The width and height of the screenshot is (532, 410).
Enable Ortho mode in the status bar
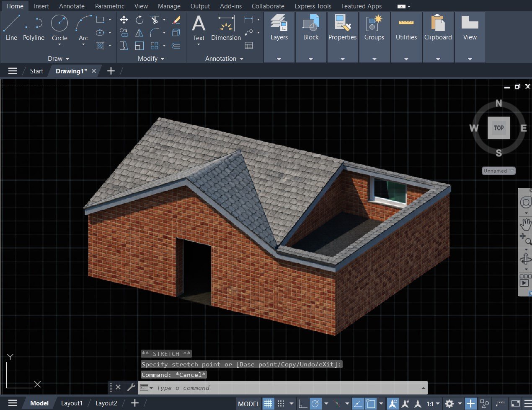302,403
